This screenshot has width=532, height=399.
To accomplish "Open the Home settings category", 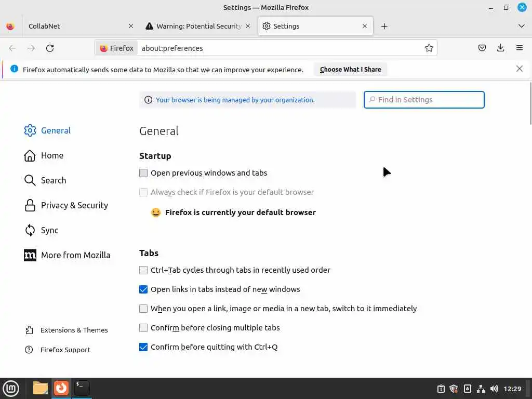I will (44, 155).
